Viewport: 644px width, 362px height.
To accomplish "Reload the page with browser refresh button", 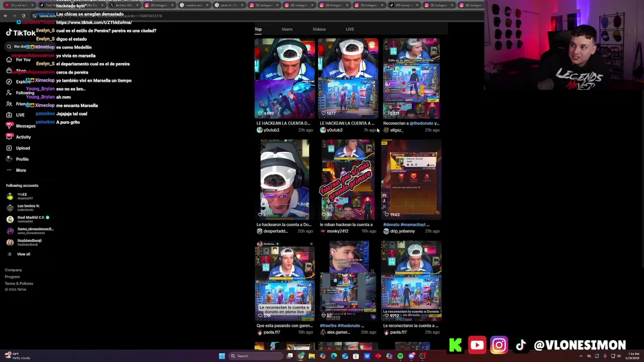I will [24, 16].
